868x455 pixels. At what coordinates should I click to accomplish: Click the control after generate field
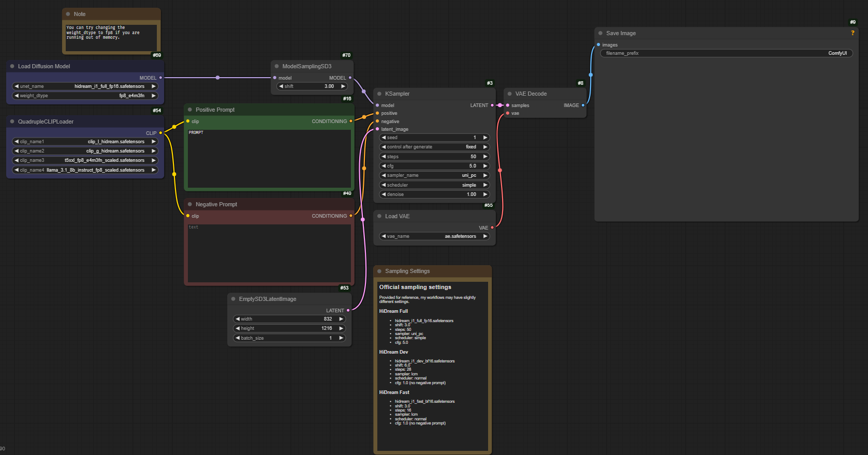pos(434,147)
